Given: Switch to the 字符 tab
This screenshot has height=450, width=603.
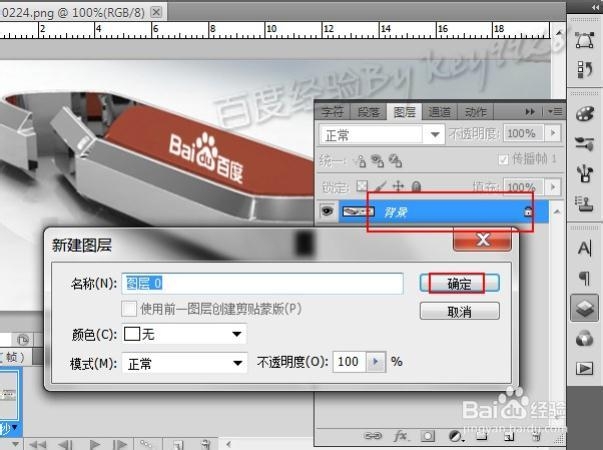Looking at the screenshot, I should 332,112.
